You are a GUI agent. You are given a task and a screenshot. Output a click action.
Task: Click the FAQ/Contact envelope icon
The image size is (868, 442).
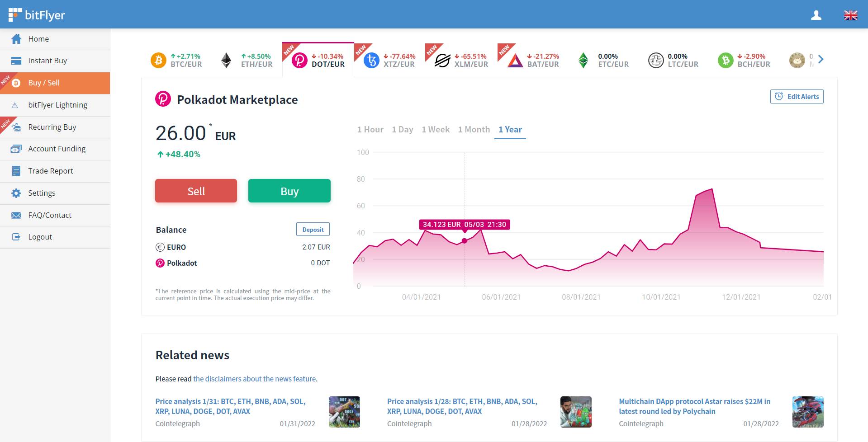(16, 215)
